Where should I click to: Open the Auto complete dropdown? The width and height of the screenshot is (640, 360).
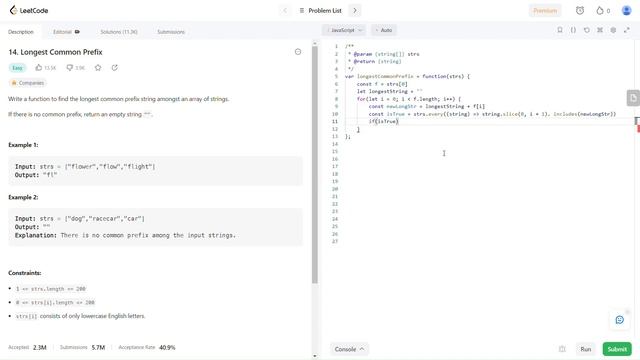(x=384, y=30)
